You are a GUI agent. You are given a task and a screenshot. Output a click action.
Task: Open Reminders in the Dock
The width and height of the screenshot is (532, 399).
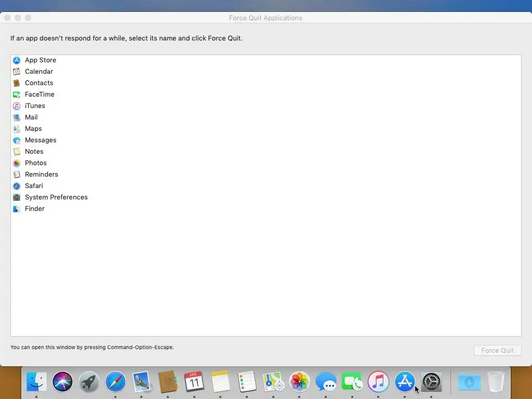click(247, 382)
